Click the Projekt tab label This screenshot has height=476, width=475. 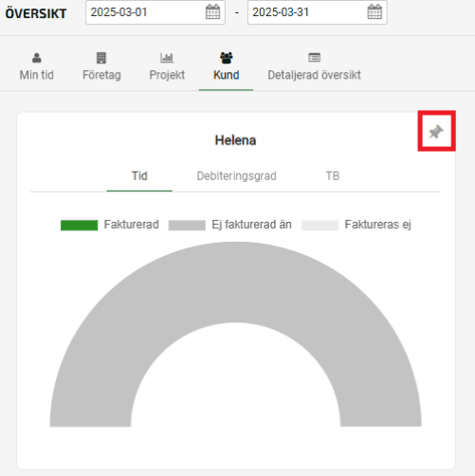167,75
